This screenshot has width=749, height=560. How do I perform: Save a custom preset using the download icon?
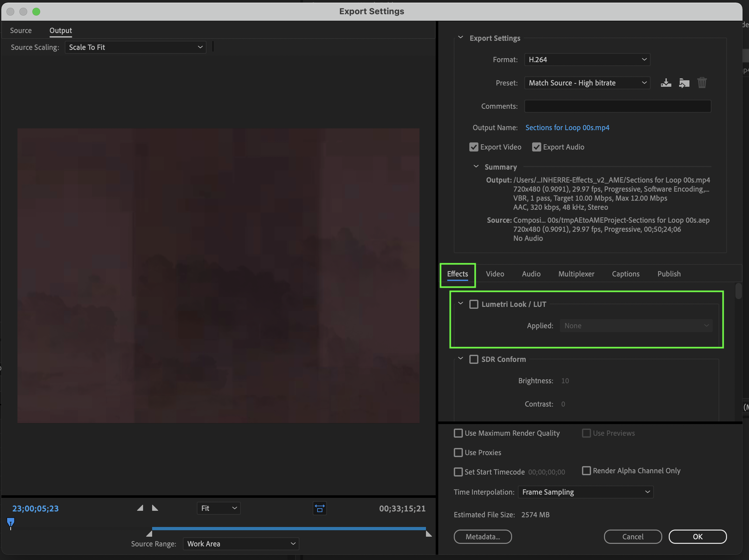pyautogui.click(x=666, y=83)
